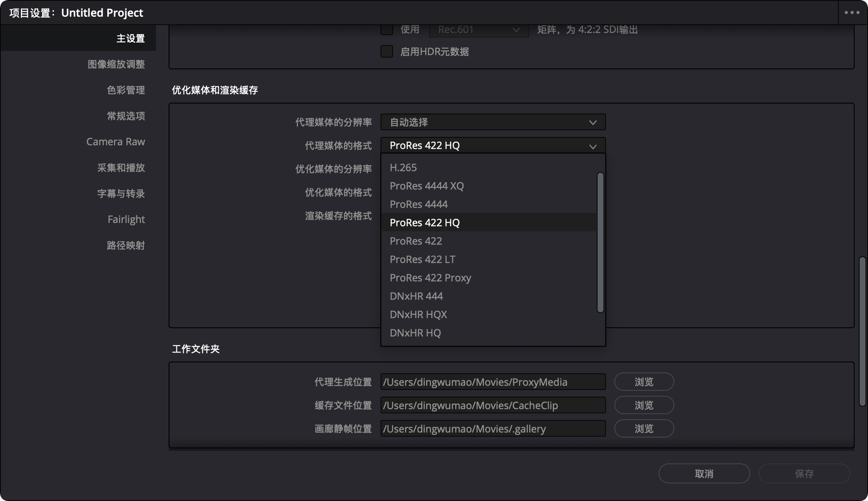Open the proxy media resolution dropdown
Viewport: 868px width, 501px height.
pyautogui.click(x=492, y=122)
